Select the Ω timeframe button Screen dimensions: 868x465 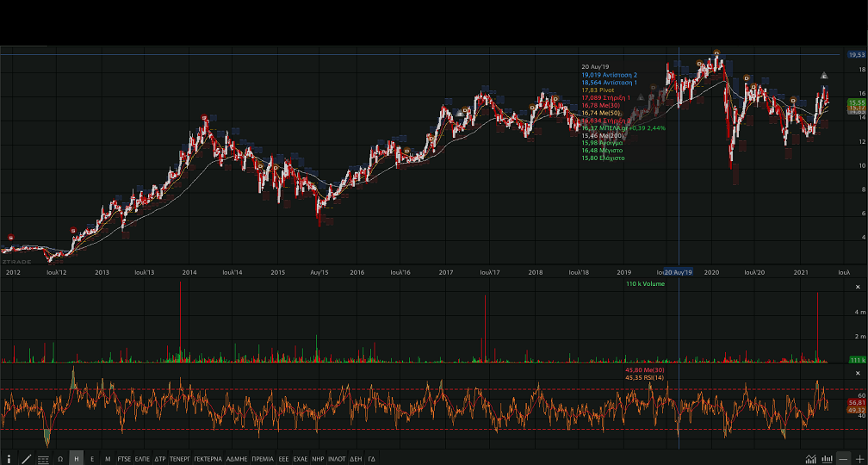(x=60, y=459)
